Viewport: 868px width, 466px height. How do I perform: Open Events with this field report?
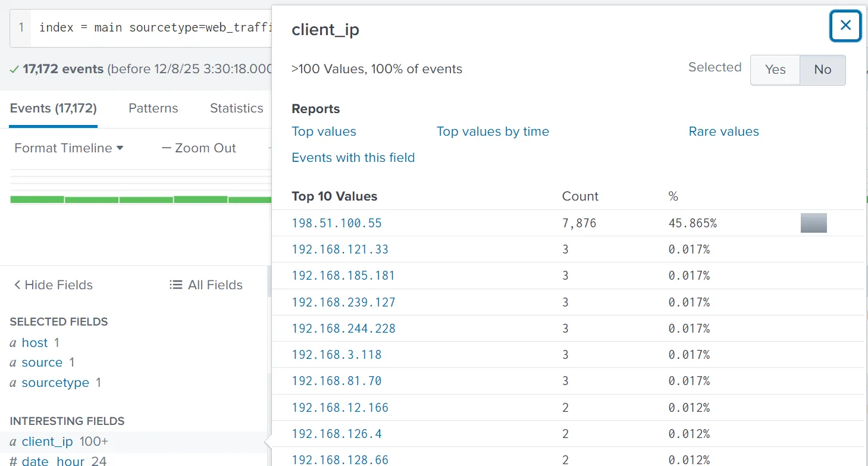pos(353,158)
